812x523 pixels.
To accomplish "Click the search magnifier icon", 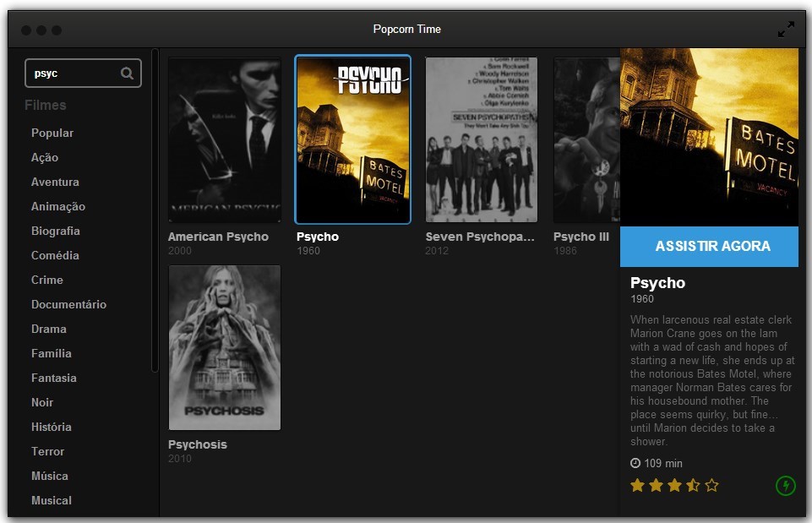I will pos(127,73).
